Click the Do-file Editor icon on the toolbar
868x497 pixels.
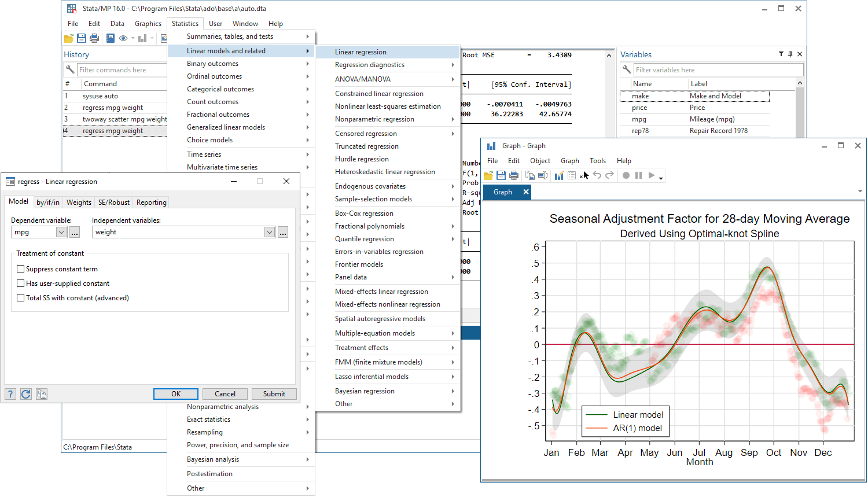coord(165,38)
